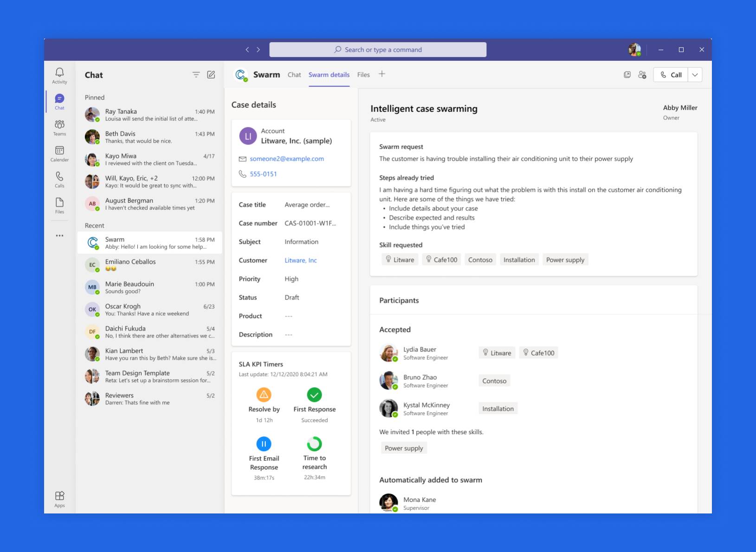The image size is (756, 552).
Task: Click the Installation skill requested tag
Action: 519,260
